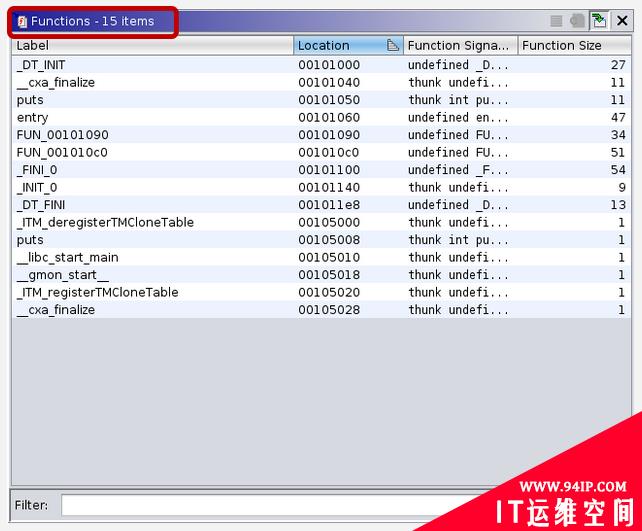This screenshot has height=531, width=642.
Task: Select puts label at 00101050
Action: click(x=30, y=100)
